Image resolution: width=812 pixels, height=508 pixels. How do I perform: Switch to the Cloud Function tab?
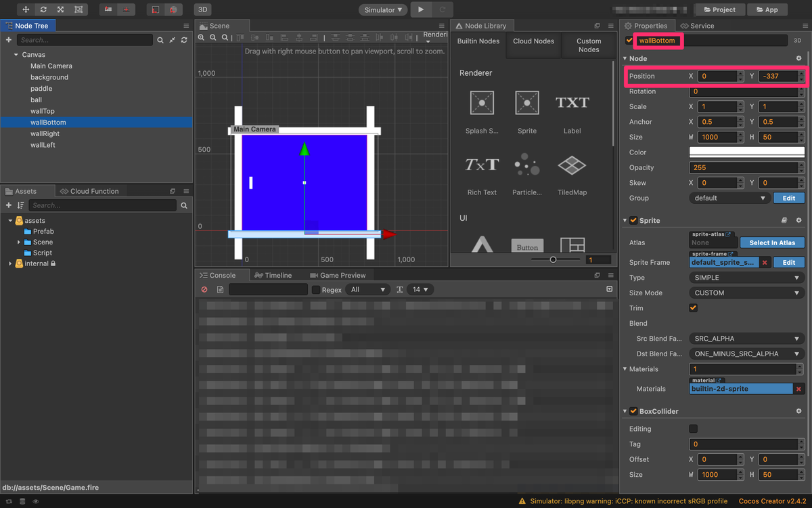click(89, 191)
